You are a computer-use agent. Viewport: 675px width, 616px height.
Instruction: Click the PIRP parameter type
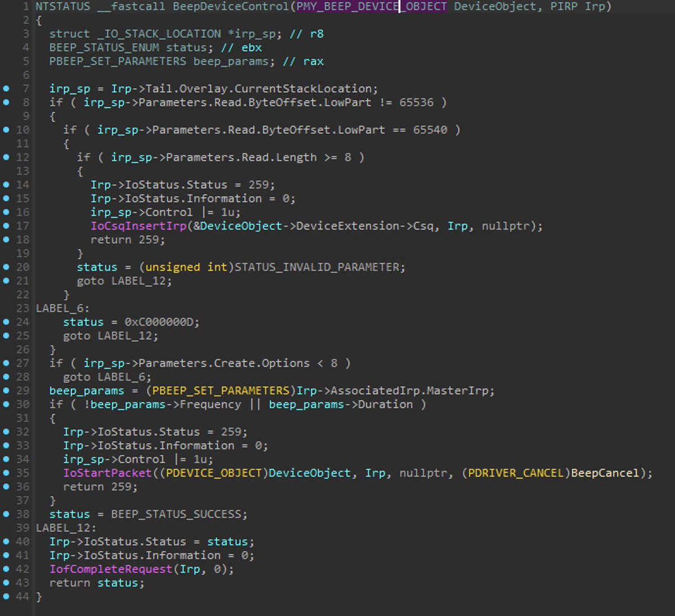click(564, 7)
